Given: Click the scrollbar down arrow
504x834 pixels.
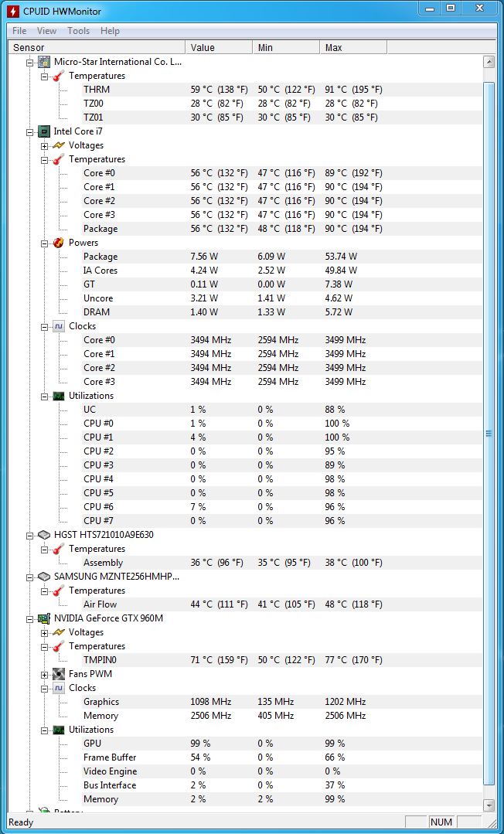Looking at the screenshot, I should point(489,804).
